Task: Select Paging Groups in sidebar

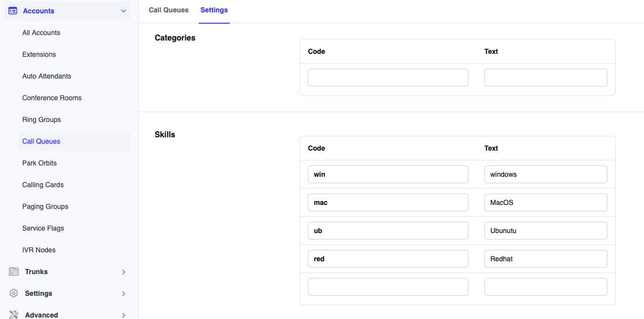Action: click(x=45, y=206)
